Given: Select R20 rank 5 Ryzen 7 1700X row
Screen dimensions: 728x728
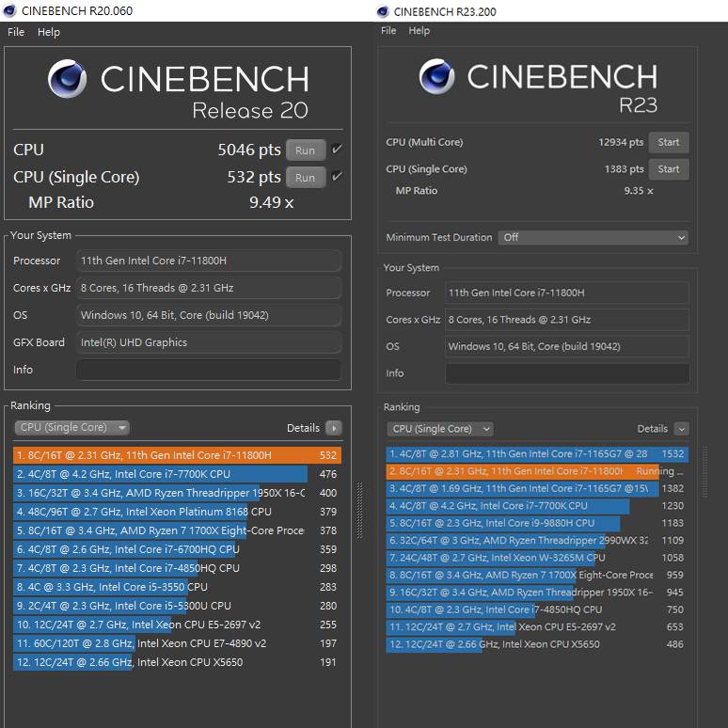Looking at the screenshot, I should (x=177, y=530).
